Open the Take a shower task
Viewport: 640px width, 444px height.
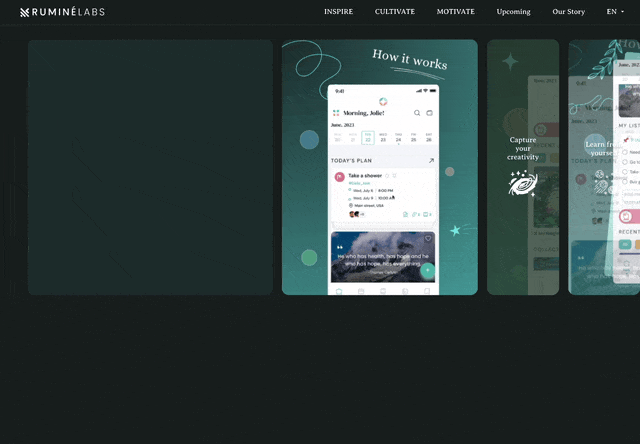click(383, 195)
